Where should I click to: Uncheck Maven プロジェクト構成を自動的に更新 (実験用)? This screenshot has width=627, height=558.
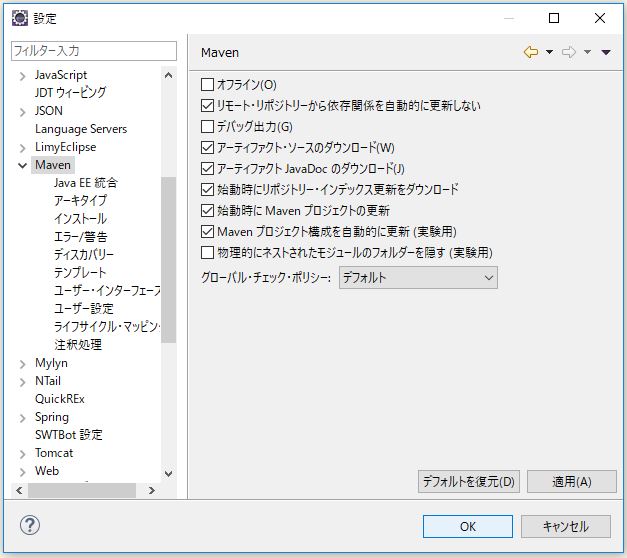(207, 231)
